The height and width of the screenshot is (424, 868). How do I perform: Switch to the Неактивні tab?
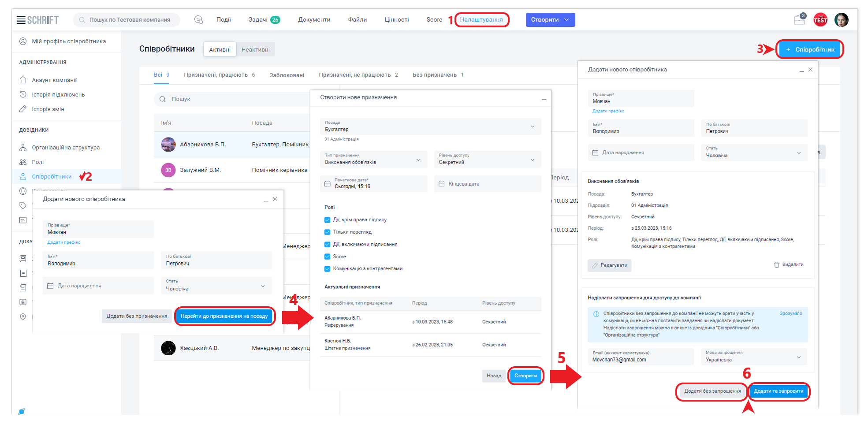coord(255,50)
